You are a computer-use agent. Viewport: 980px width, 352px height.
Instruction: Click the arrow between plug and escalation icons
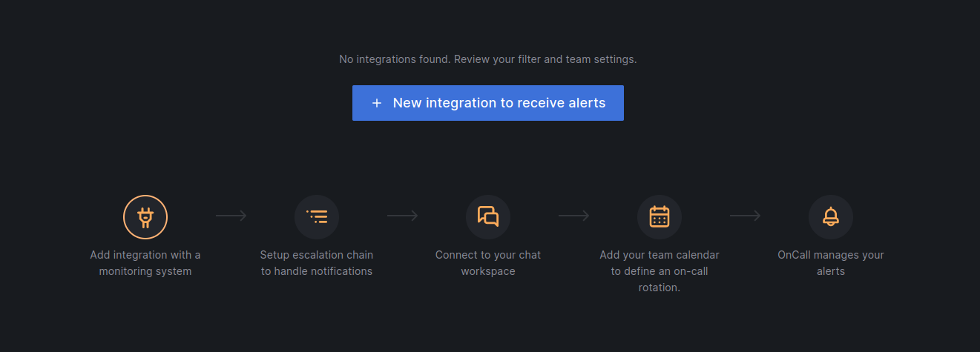[231, 216]
